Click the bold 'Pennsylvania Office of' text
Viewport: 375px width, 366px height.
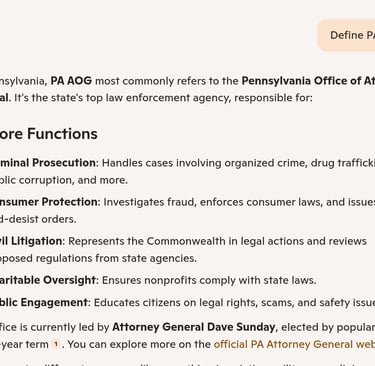[301, 81]
